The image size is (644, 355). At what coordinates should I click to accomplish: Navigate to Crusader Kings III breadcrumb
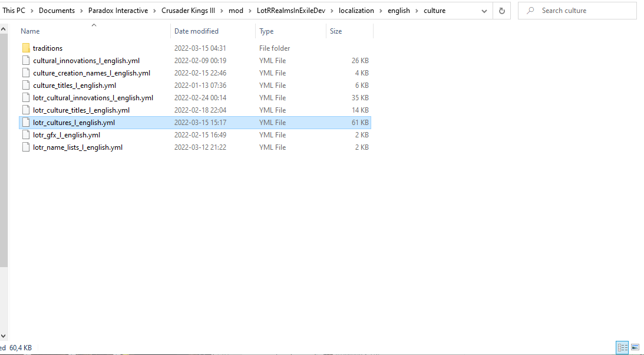coord(188,11)
